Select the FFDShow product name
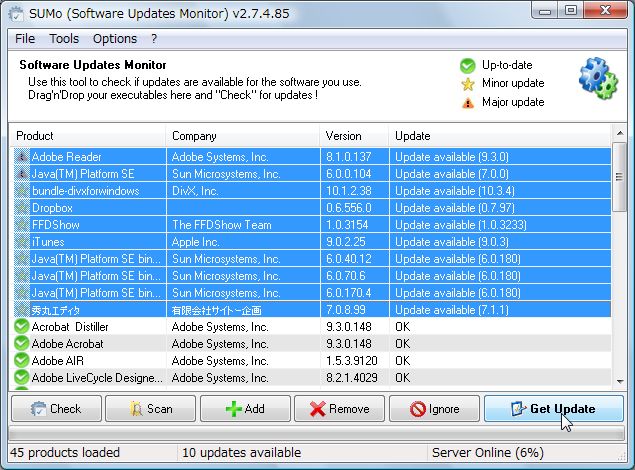635x470 pixels. (55, 225)
